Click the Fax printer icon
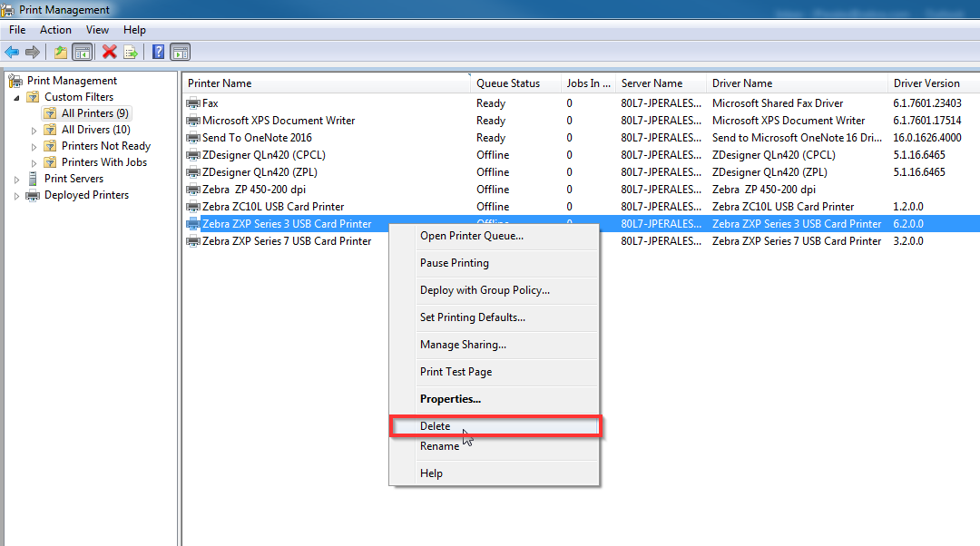Screen dimensions: 980x546 (x=193, y=103)
